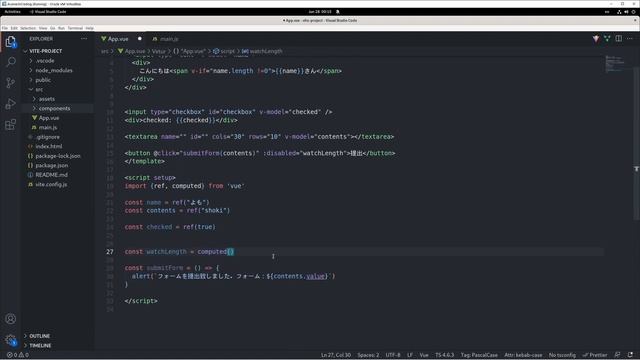The width and height of the screenshot is (640, 360).
Task: Click the Tag: PascalCase status item
Action: tap(479, 355)
